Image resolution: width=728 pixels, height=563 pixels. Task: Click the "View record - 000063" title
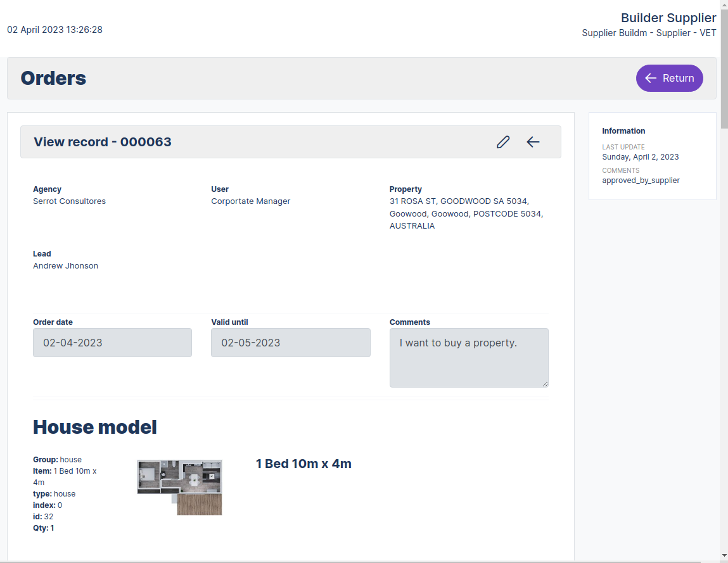(103, 142)
